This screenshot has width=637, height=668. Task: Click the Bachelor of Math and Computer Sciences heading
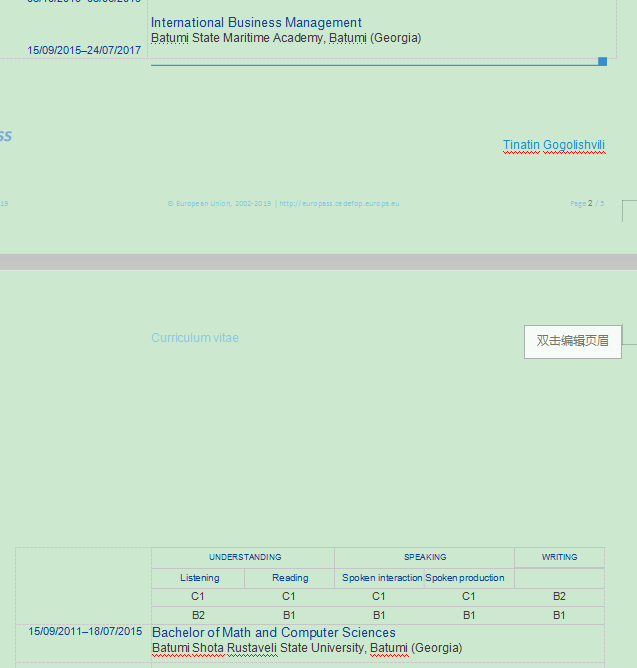point(273,633)
